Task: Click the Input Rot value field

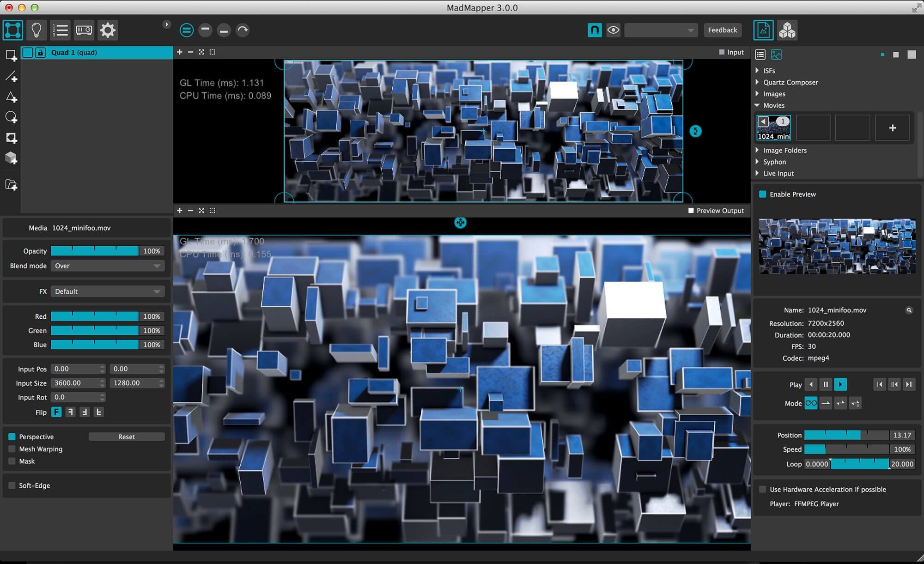Action: coord(79,397)
